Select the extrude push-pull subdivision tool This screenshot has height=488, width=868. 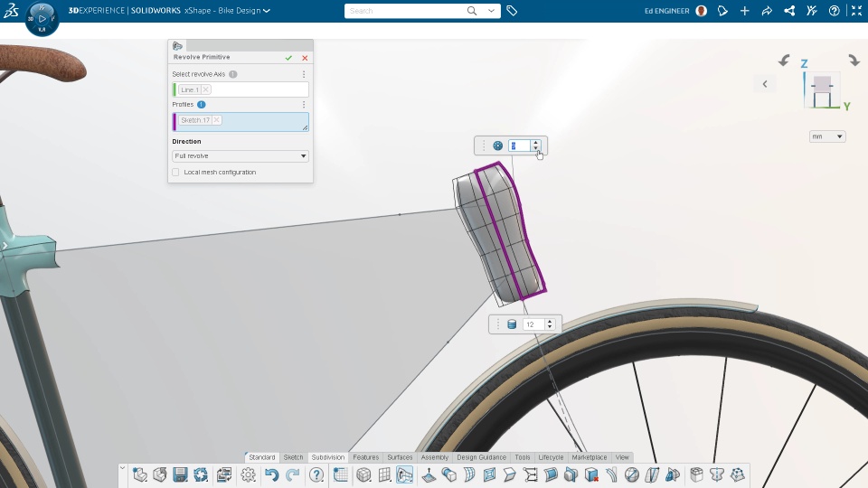(429, 474)
